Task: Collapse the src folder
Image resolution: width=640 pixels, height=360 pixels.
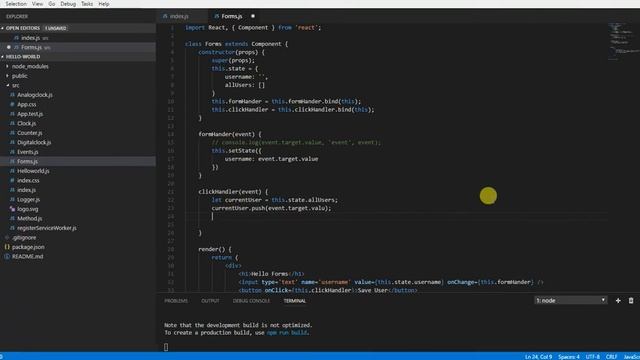Action: [16, 85]
